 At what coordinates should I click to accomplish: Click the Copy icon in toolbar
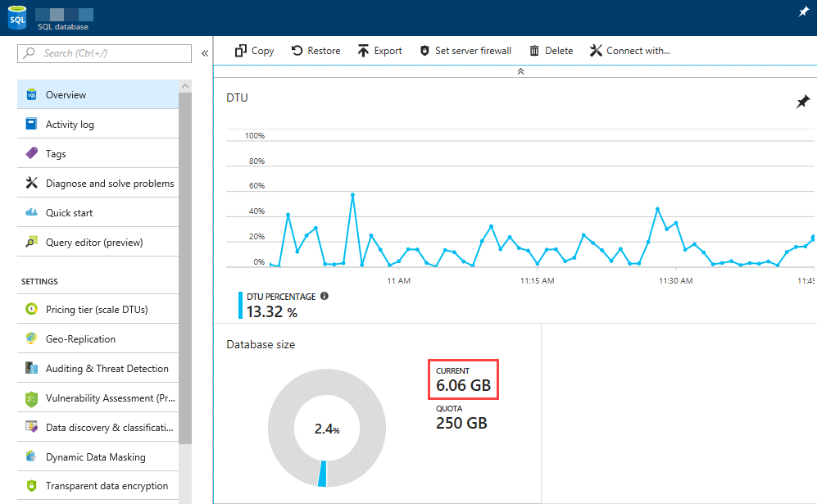coord(241,51)
